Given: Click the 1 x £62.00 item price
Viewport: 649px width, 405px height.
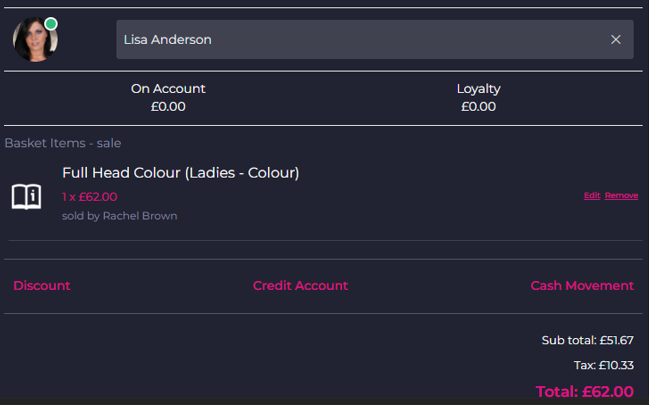Looking at the screenshot, I should pos(89,197).
